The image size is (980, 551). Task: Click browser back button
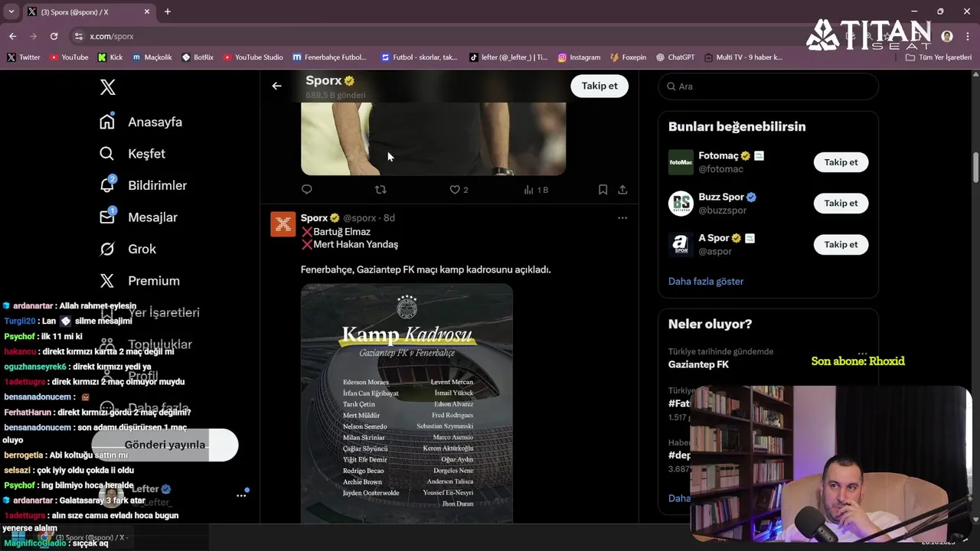coord(13,36)
